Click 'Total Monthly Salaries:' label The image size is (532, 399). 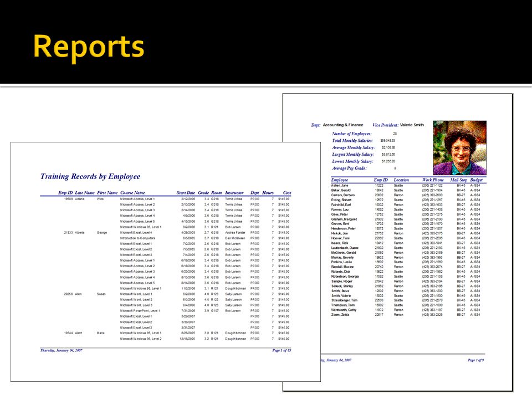coord(352,141)
